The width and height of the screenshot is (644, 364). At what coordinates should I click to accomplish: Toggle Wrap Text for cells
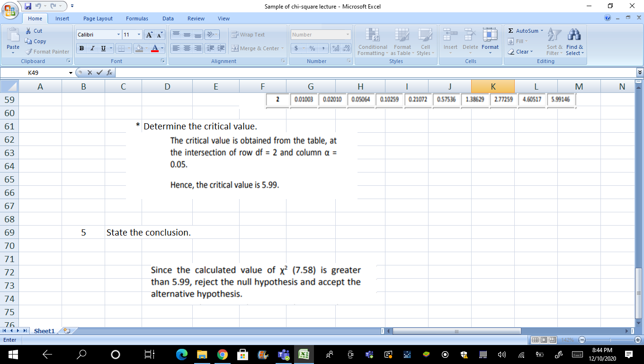tap(249, 35)
